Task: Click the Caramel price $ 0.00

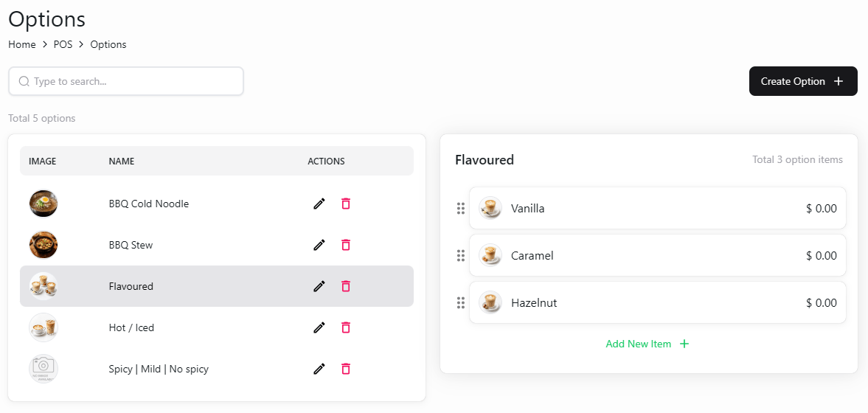Action: coord(822,256)
